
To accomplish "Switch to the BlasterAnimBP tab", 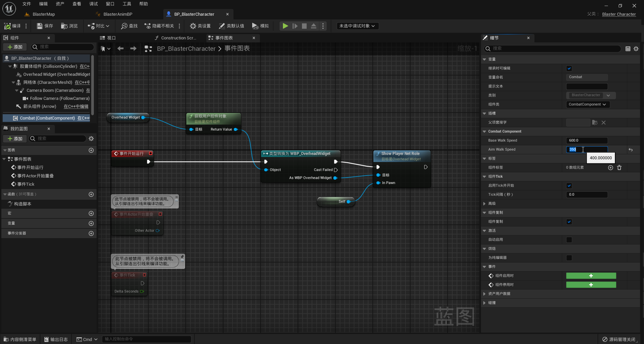I will (118, 14).
